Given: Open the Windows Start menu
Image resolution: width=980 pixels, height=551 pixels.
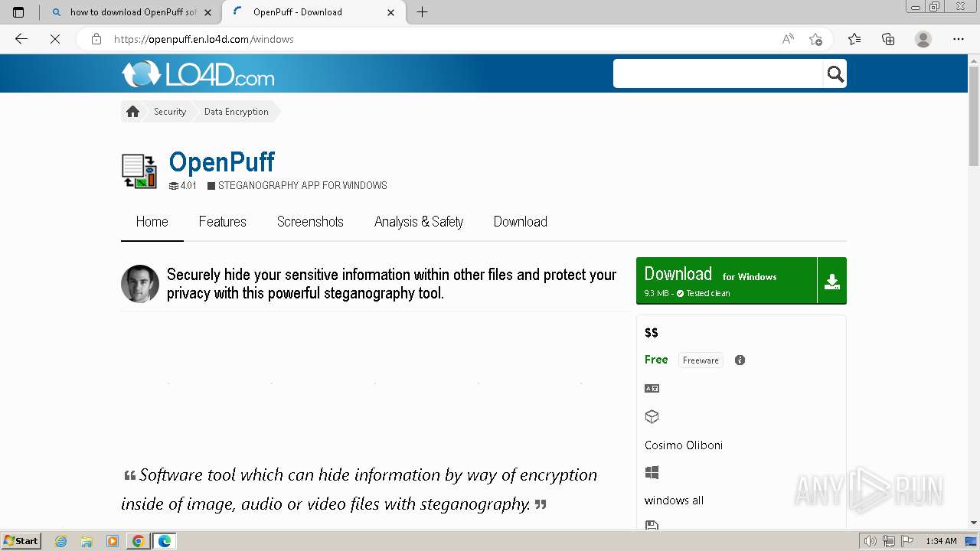Looking at the screenshot, I should (21, 541).
